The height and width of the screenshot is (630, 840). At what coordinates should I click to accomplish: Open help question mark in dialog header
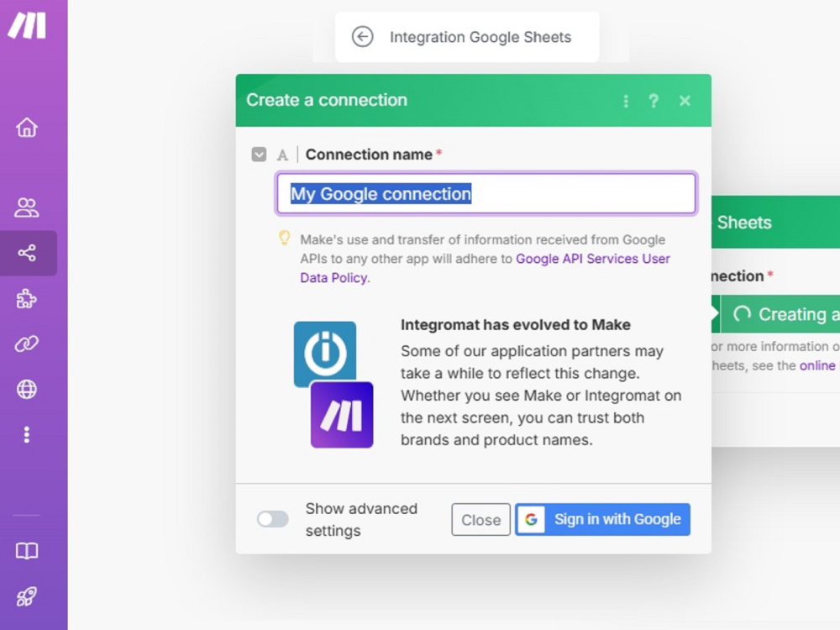click(654, 101)
